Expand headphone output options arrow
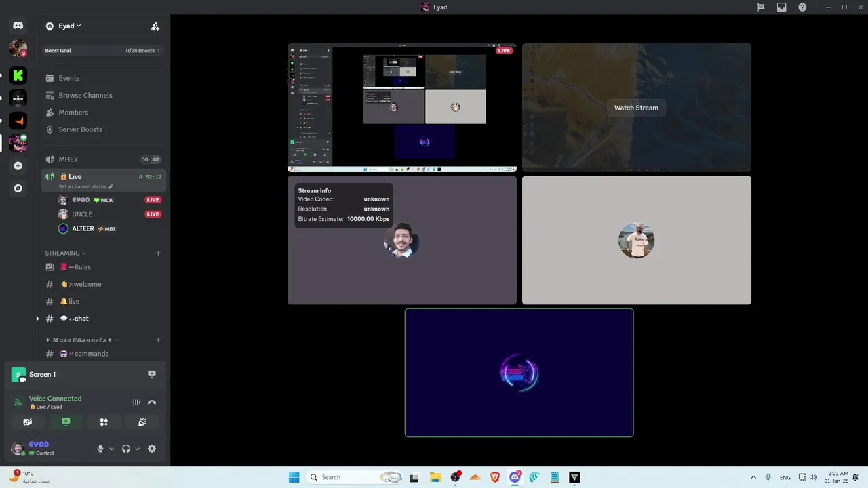The width and height of the screenshot is (868, 488). pos(137,449)
